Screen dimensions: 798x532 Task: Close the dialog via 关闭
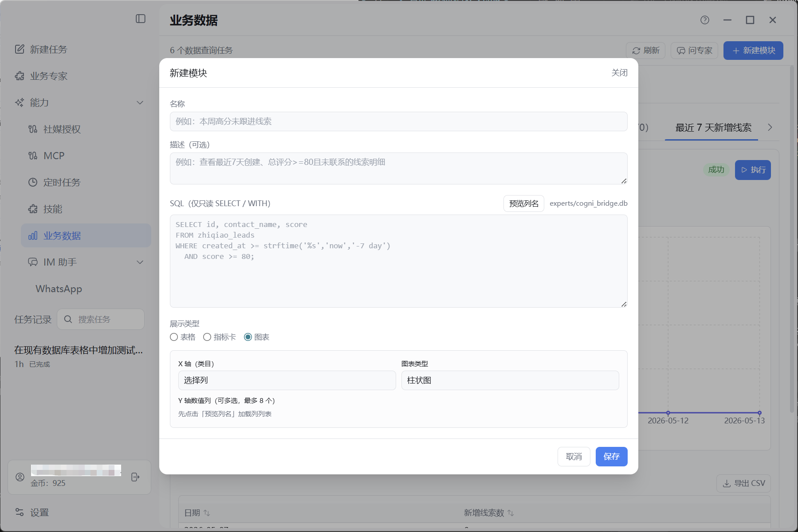tap(619, 73)
